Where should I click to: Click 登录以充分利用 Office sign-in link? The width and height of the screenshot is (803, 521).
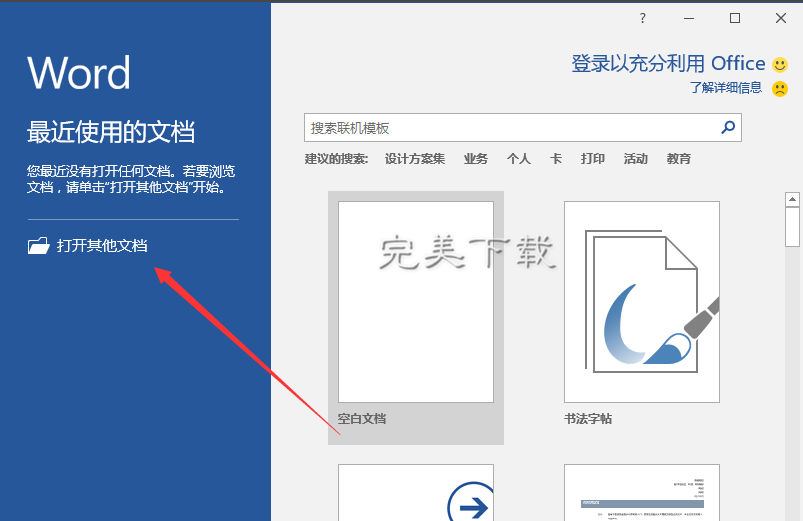click(x=668, y=64)
